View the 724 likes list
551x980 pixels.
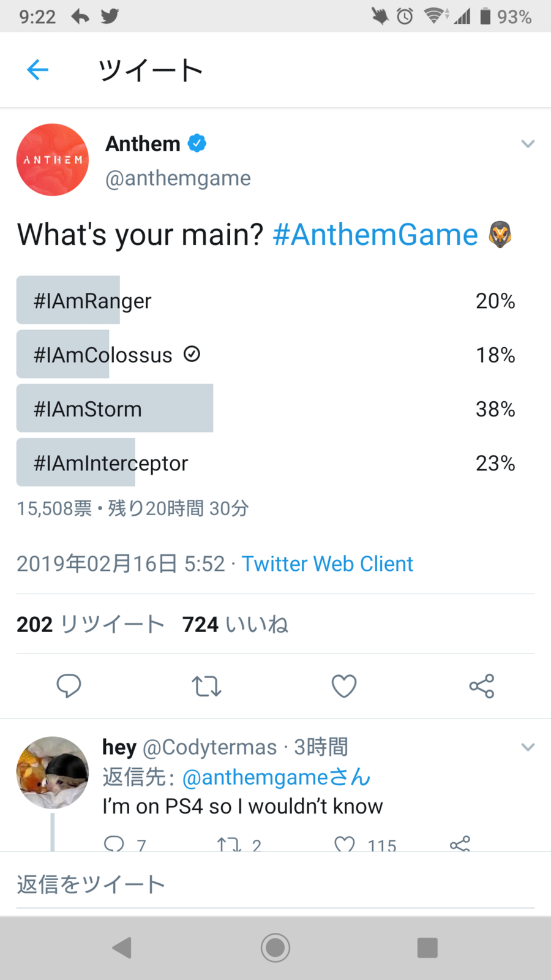[235, 624]
